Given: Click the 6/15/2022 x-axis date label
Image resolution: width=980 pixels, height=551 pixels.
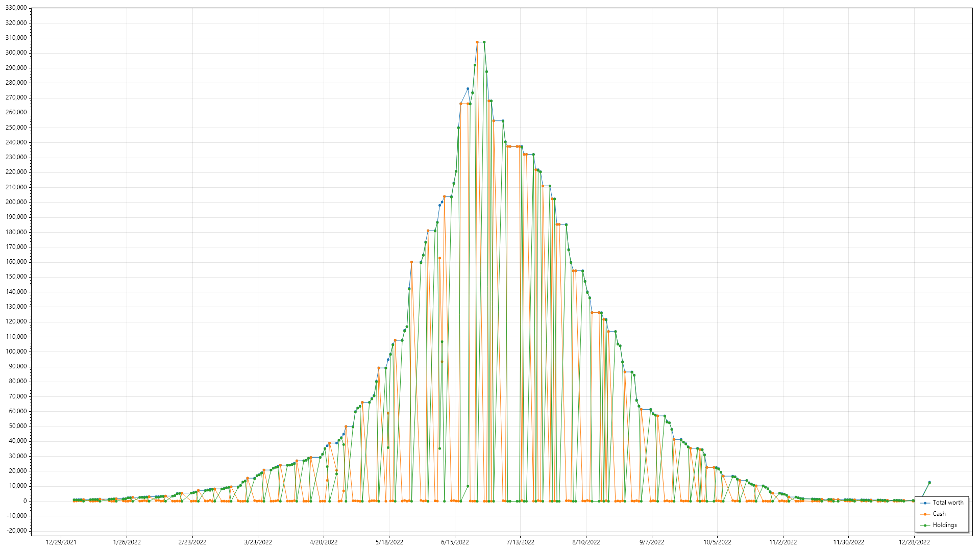Looking at the screenshot, I should (455, 542).
